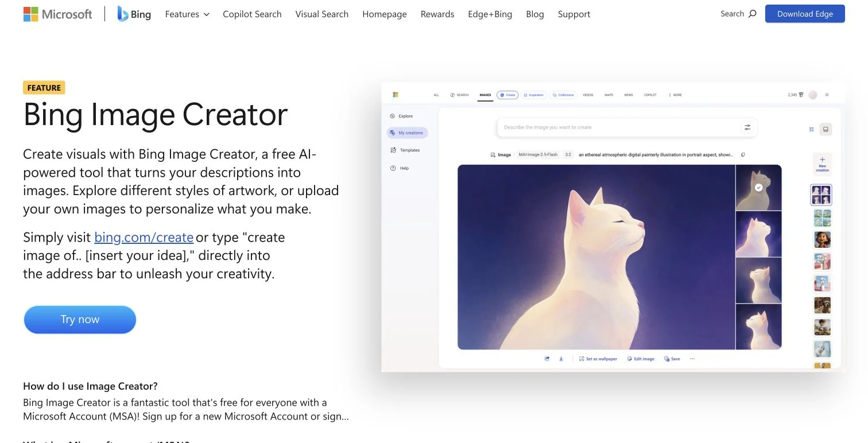
Task: Click the FEATURE badge label
Action: click(44, 88)
